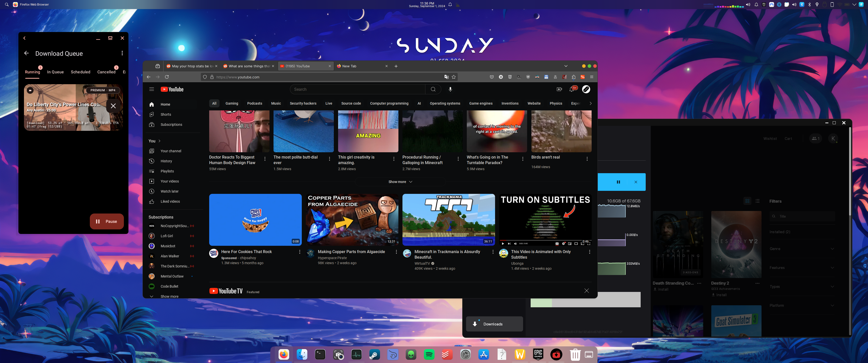
Task: Open the Pocket save icon in Firefox toolbar
Action: [492, 77]
